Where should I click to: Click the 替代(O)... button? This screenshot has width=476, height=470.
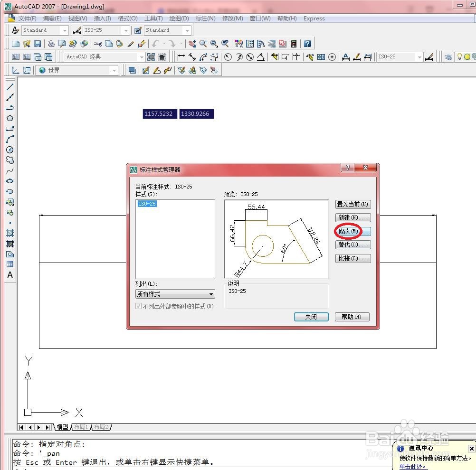[353, 244]
